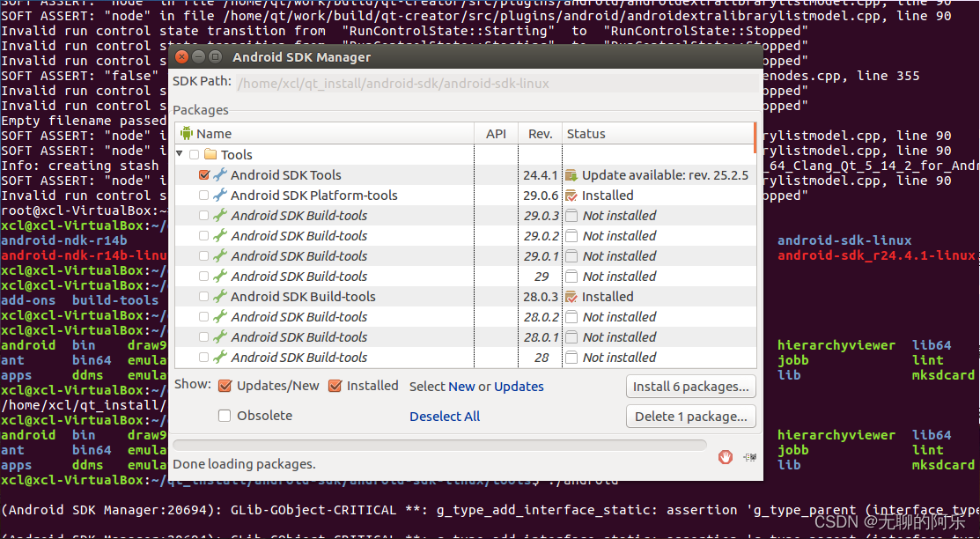Disable the Installed filter checkbox
980x539 pixels.
[x=335, y=387]
